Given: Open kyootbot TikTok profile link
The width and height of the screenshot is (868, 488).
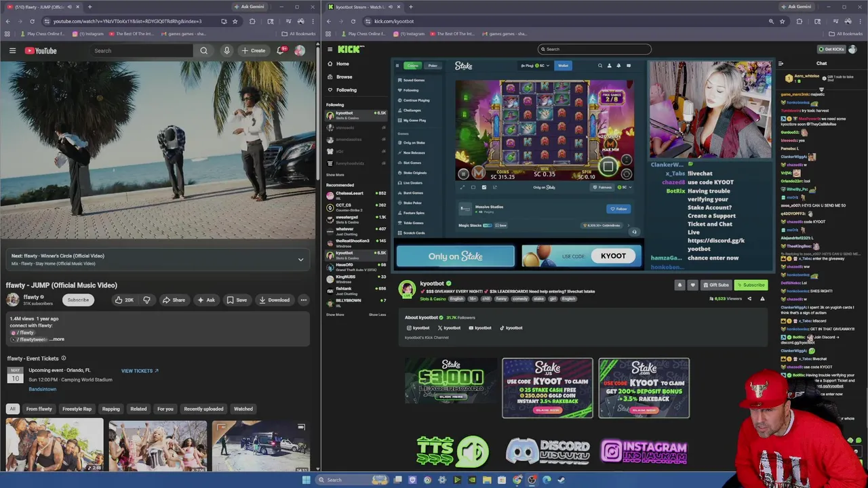Looking at the screenshot, I should point(511,328).
